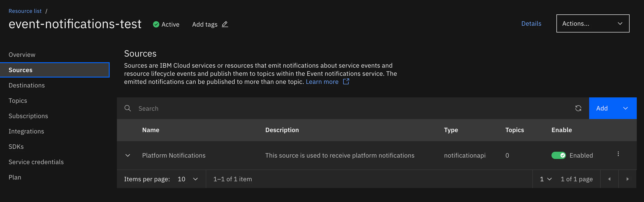Select the Platform Notifications name cell
This screenshot has width=644, height=202.
pos(174,156)
